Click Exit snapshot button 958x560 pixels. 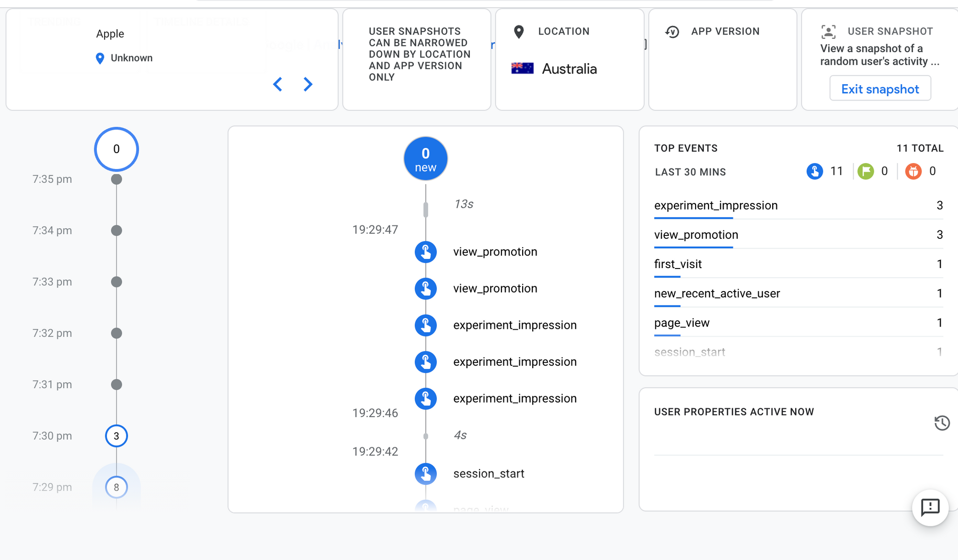pos(879,89)
